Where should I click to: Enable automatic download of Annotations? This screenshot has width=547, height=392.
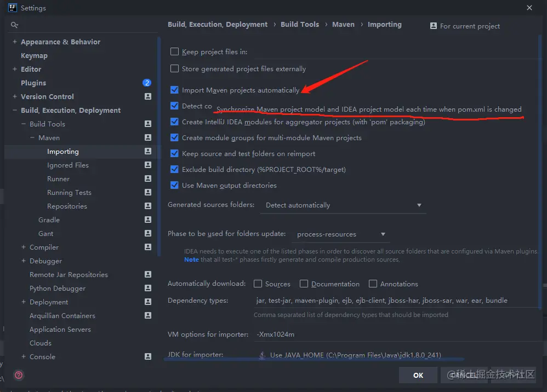373,284
